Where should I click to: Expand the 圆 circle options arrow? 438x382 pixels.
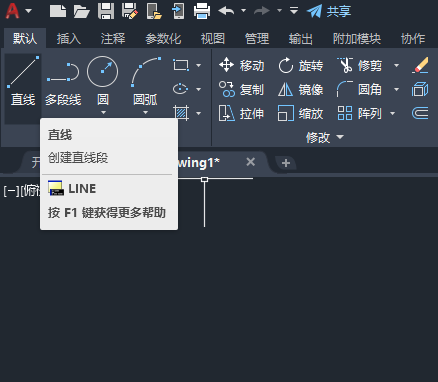pyautogui.click(x=103, y=112)
